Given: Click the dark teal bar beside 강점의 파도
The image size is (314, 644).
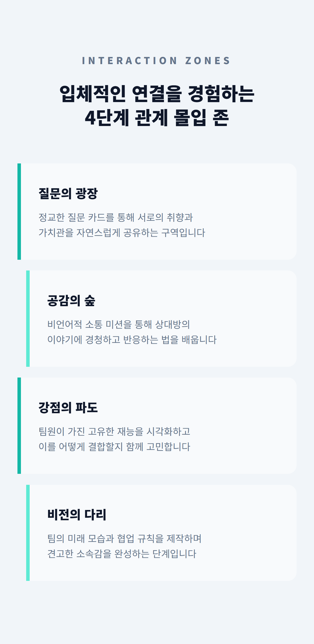Looking at the screenshot, I should (x=19, y=425).
